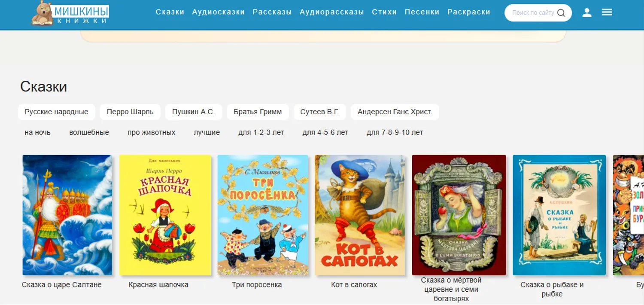The image size is (644, 305).
Task: Click the Три поросенка title text
Action: tap(257, 285)
